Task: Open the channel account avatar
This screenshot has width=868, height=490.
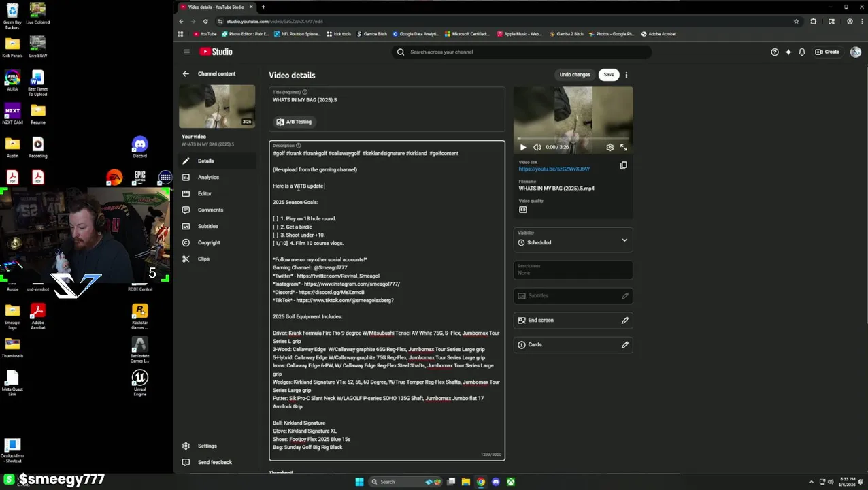Action: (855, 52)
